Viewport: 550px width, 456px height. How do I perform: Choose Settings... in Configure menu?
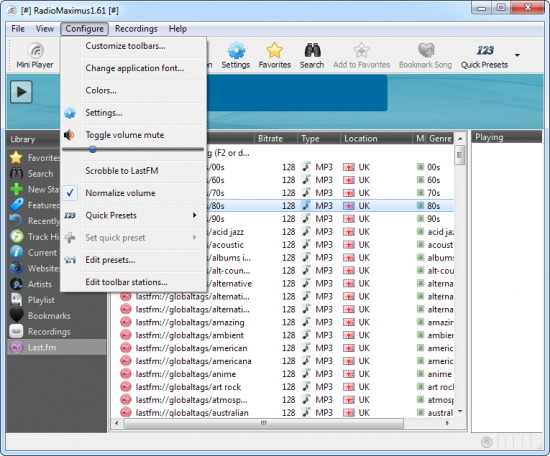click(x=133, y=113)
